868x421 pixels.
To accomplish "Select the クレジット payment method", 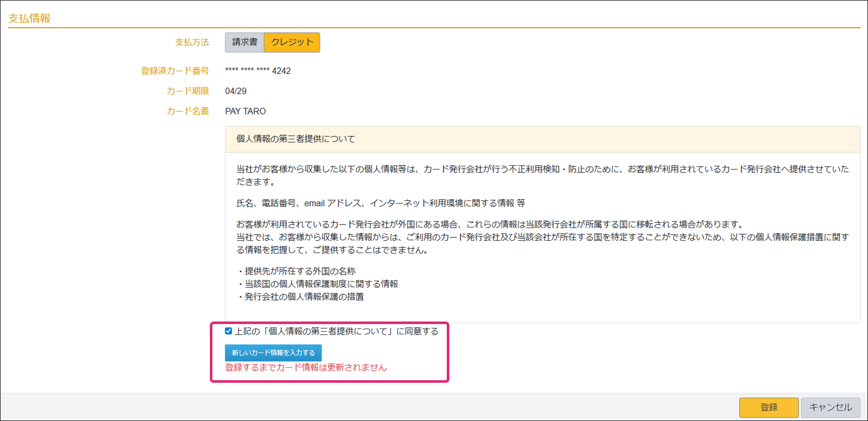I will 292,42.
